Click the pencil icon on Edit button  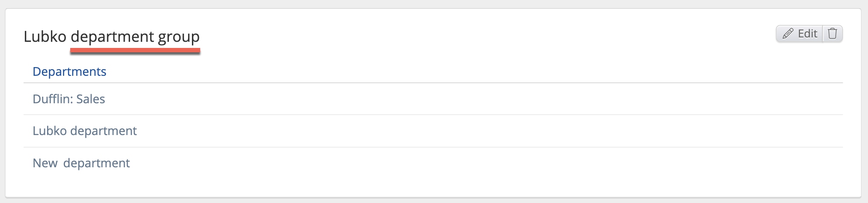(788, 34)
